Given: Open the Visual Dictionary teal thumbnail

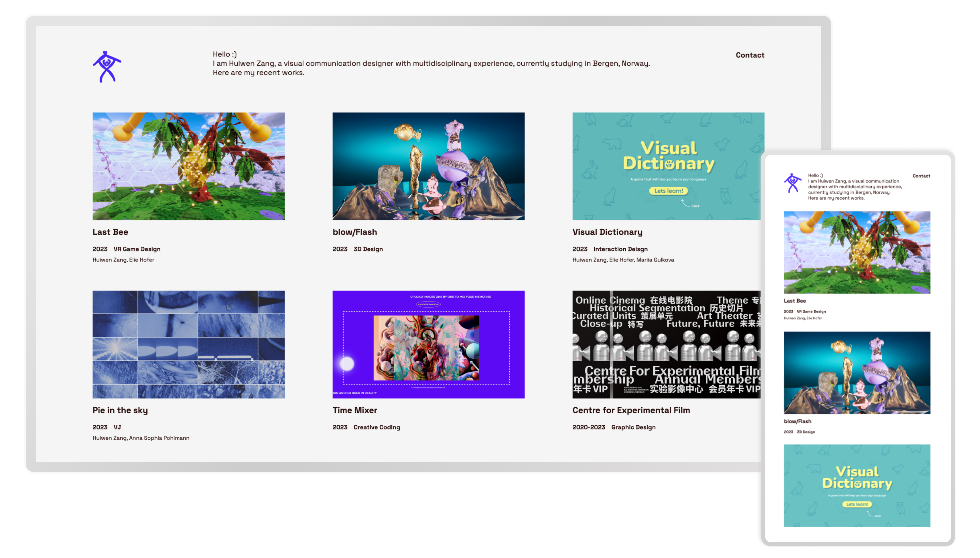Looking at the screenshot, I should click(x=668, y=166).
